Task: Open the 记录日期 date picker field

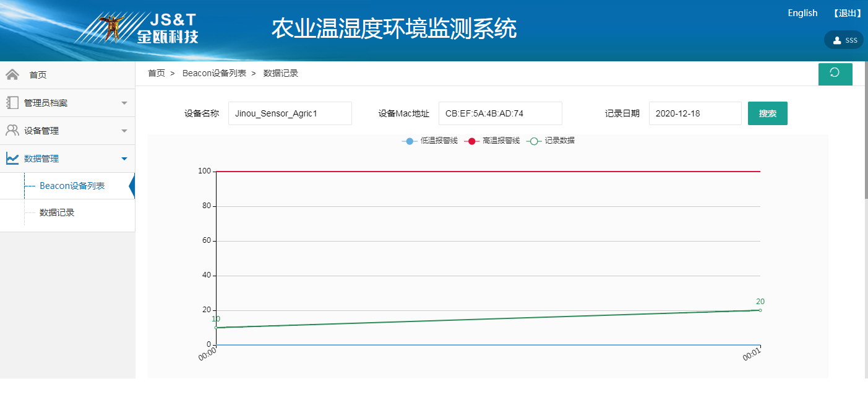Action: click(x=695, y=113)
